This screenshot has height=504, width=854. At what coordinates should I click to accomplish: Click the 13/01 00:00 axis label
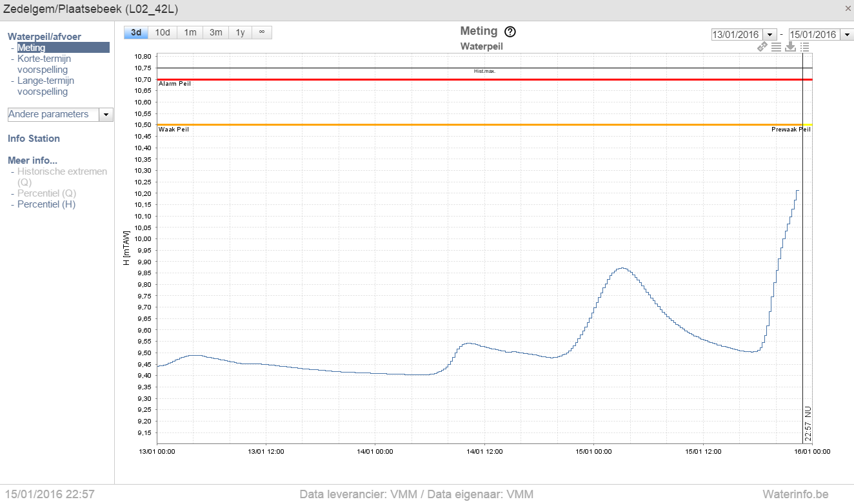pos(157,451)
